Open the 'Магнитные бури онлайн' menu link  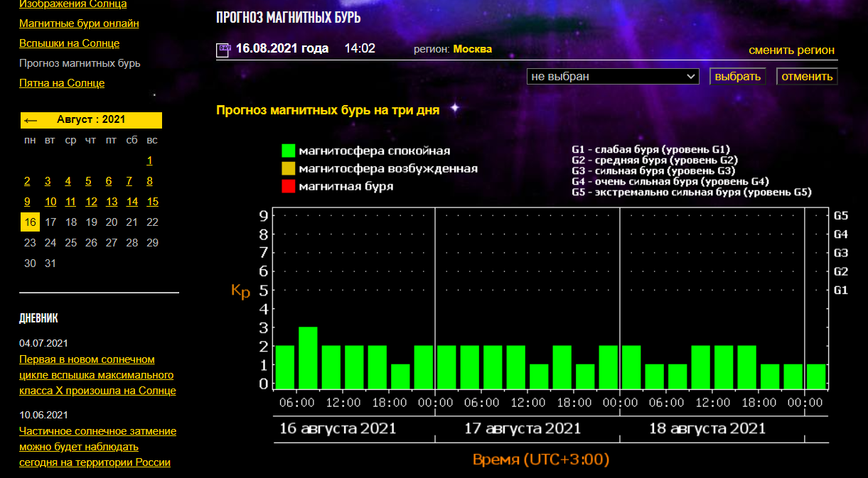click(79, 23)
